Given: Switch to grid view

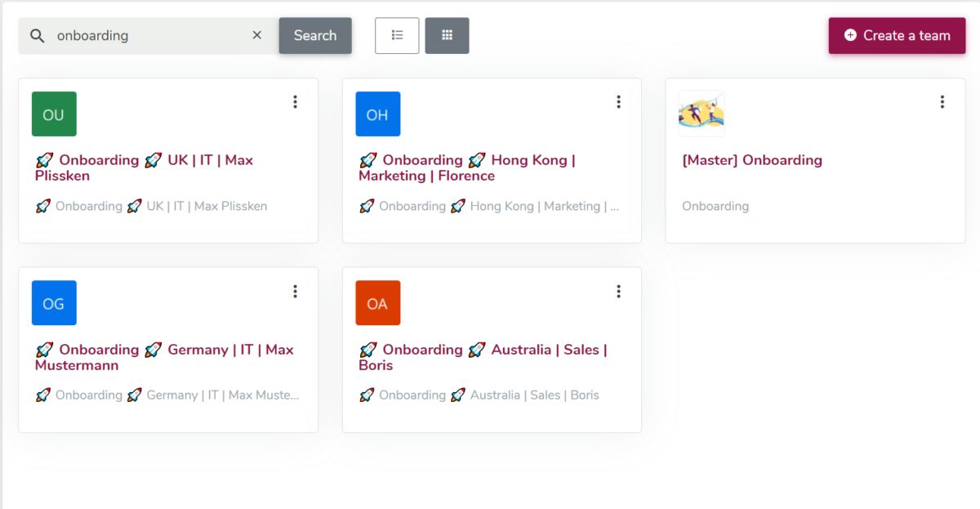Looking at the screenshot, I should coord(447,35).
